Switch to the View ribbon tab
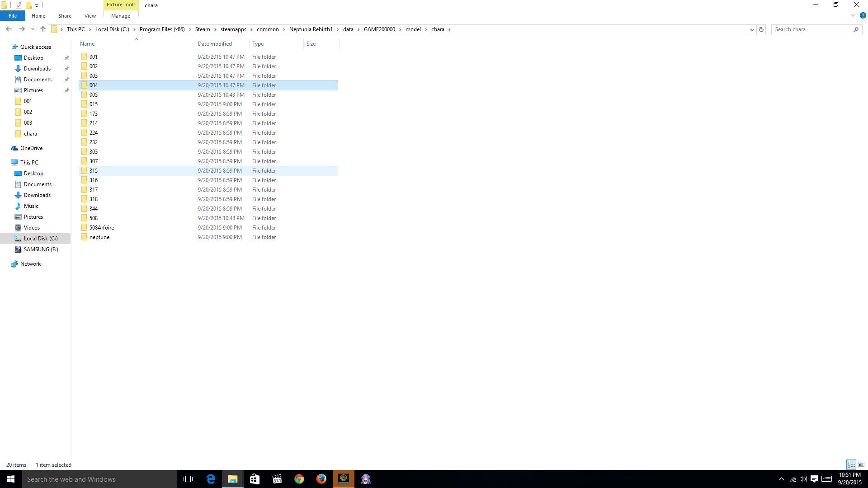 90,16
